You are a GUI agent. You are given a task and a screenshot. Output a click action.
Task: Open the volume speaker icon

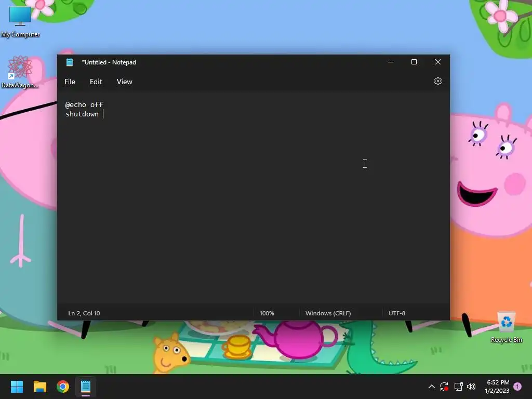click(x=471, y=387)
